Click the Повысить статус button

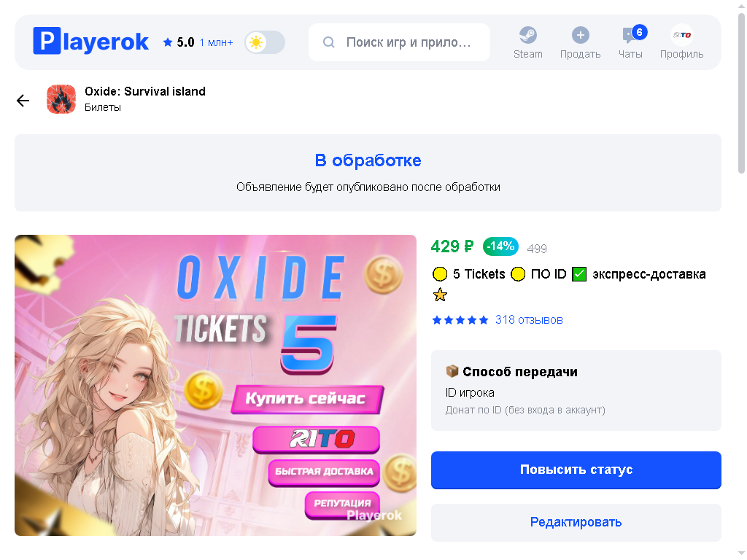[x=576, y=470]
